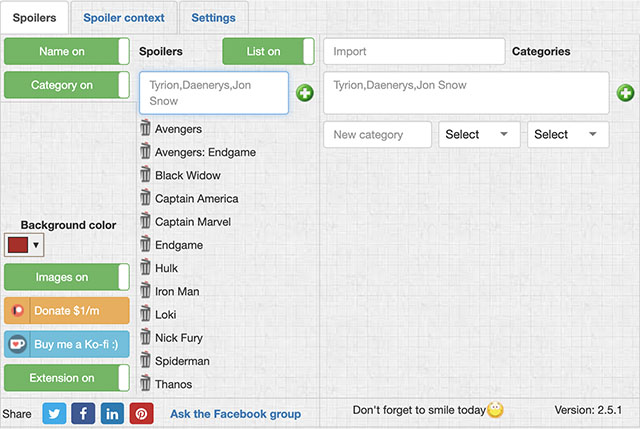640x429 pixels.
Task: Select the Nick Fury spoiler text
Action: coord(179,338)
